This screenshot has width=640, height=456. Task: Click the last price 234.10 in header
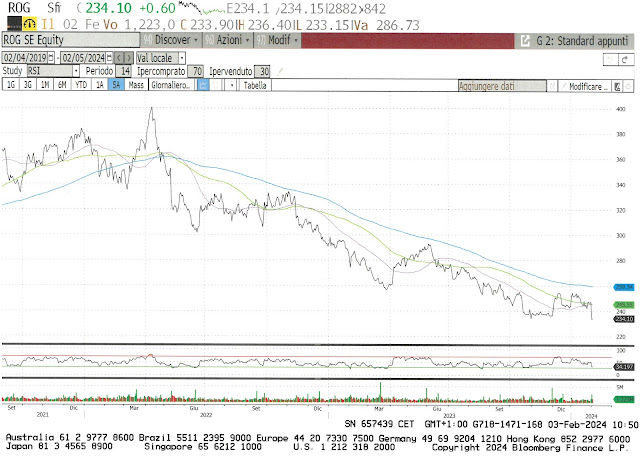[109, 8]
